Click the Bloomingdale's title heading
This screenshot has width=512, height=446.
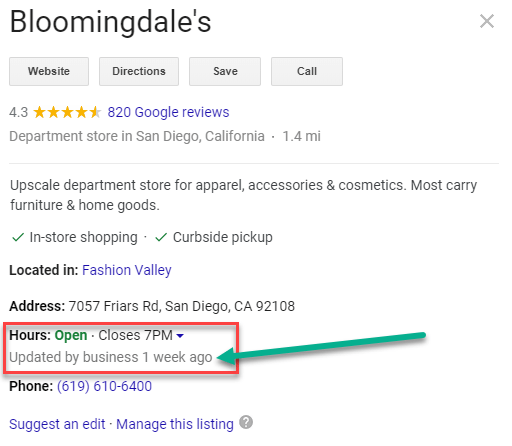[110, 22]
